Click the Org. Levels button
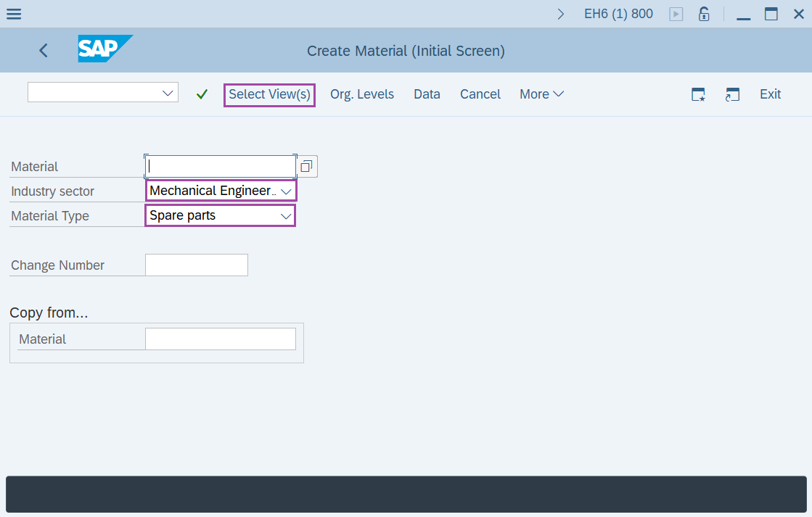This screenshot has width=812, height=517. (x=361, y=94)
